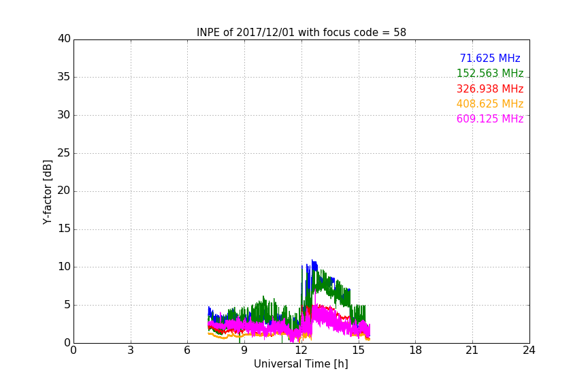Select the 71.625 MHz legend label
Viewport: 588px width, 392px height.
[x=490, y=58]
